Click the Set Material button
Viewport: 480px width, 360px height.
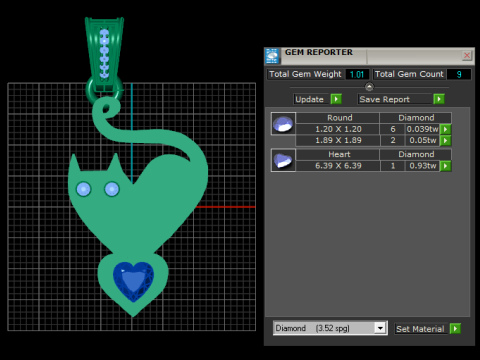coord(420,329)
